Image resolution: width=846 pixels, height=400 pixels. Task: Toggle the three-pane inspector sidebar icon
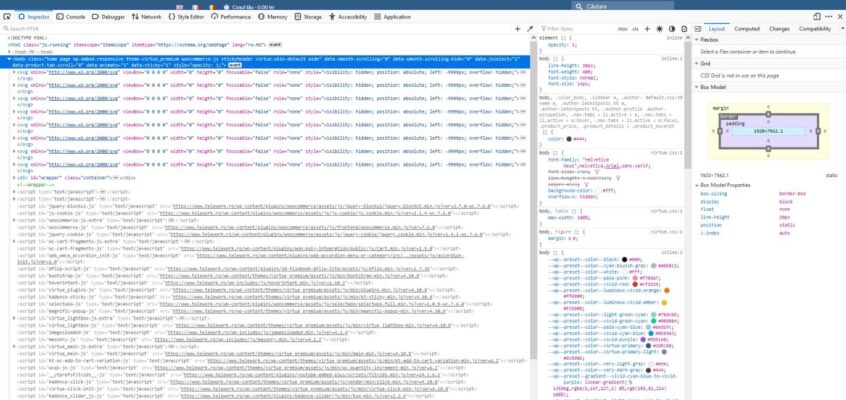pyautogui.click(x=697, y=29)
